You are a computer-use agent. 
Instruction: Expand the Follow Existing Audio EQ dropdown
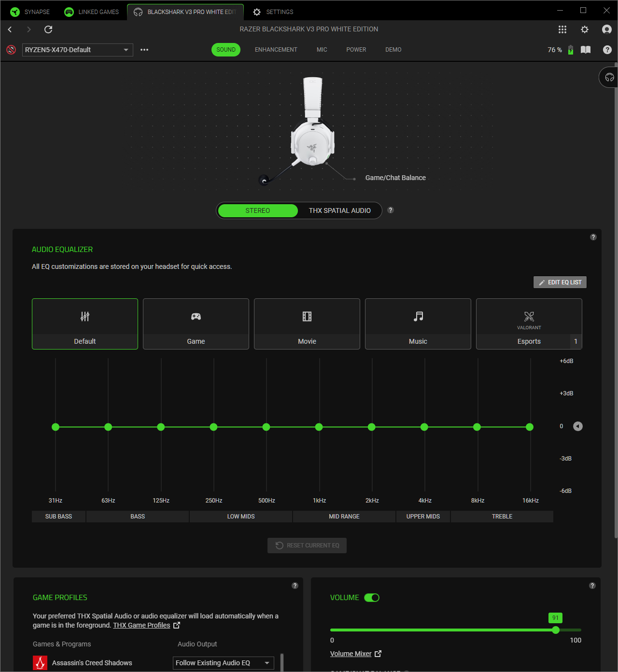tap(223, 663)
